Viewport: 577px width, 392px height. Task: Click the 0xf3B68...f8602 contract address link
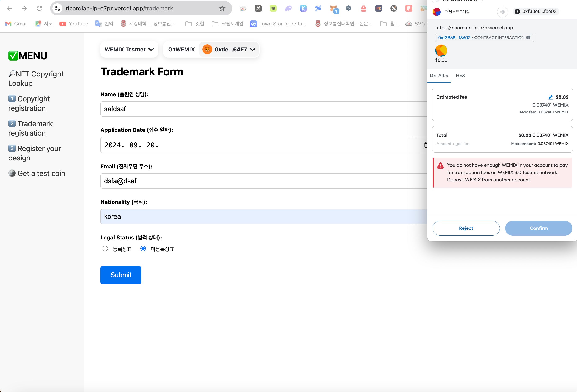click(x=454, y=38)
